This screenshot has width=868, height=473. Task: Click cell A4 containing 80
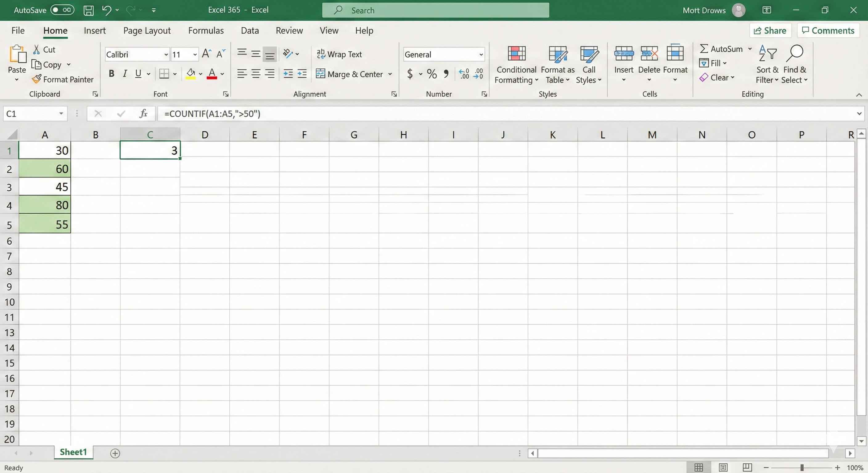pos(45,205)
